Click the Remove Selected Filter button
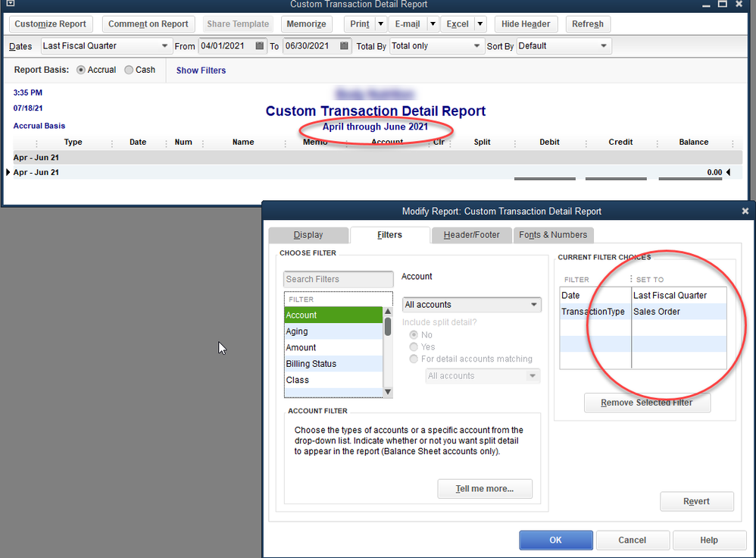Screen dimensions: 756x558 (647, 403)
